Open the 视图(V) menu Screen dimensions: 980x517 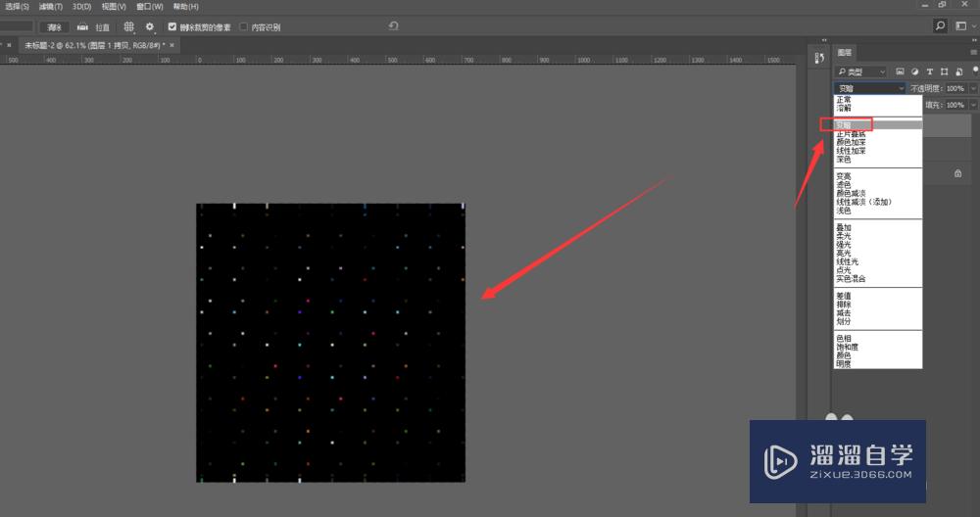click(x=114, y=6)
